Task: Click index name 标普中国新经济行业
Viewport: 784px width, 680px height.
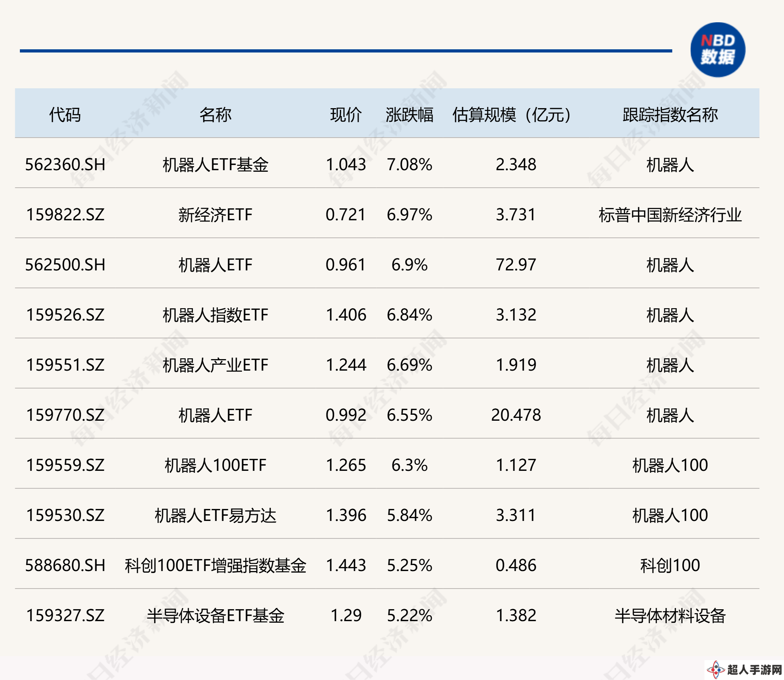Action: (x=670, y=215)
